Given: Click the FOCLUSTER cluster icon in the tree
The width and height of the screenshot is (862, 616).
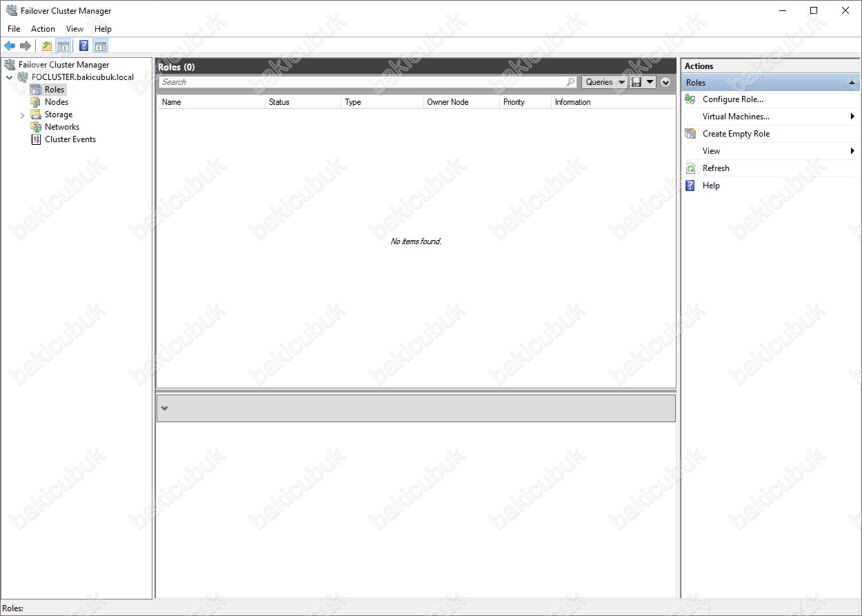Looking at the screenshot, I should (x=23, y=77).
